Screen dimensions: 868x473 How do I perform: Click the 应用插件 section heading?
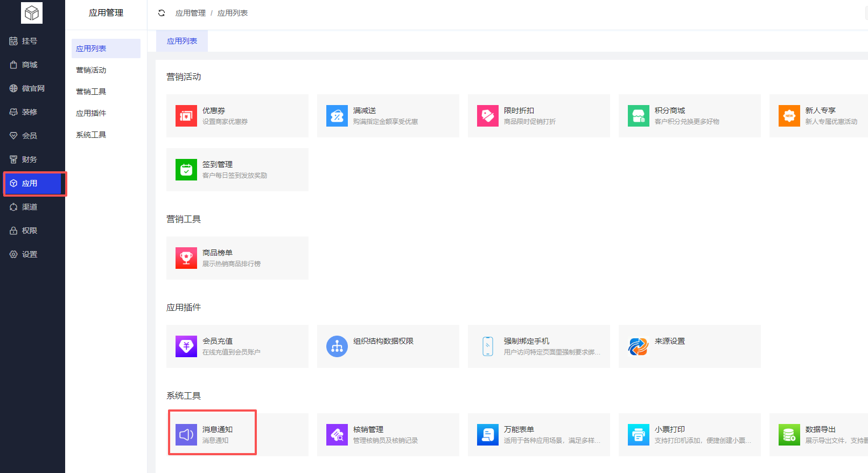184,308
